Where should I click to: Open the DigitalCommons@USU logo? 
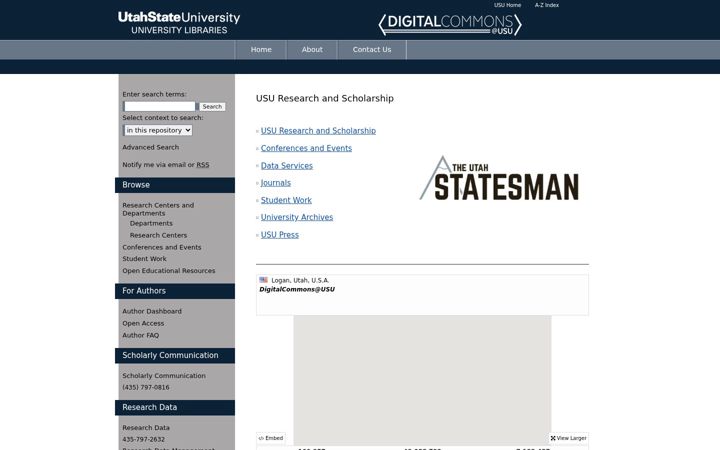coord(450,24)
